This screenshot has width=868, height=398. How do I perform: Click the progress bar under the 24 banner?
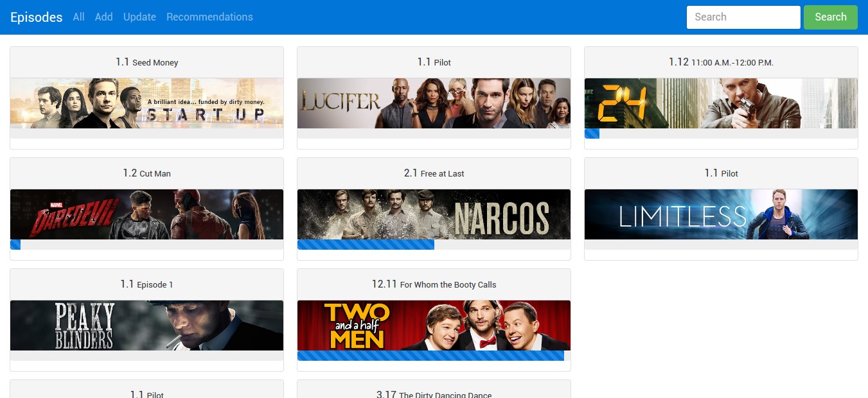[x=721, y=134]
